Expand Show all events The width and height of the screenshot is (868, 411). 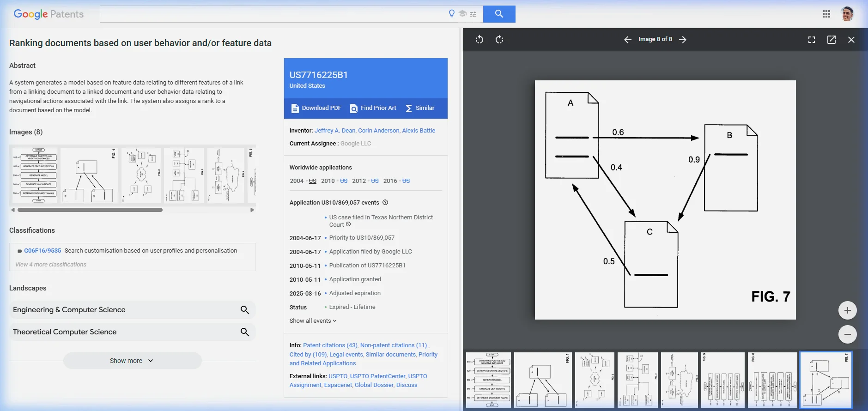[x=313, y=321]
